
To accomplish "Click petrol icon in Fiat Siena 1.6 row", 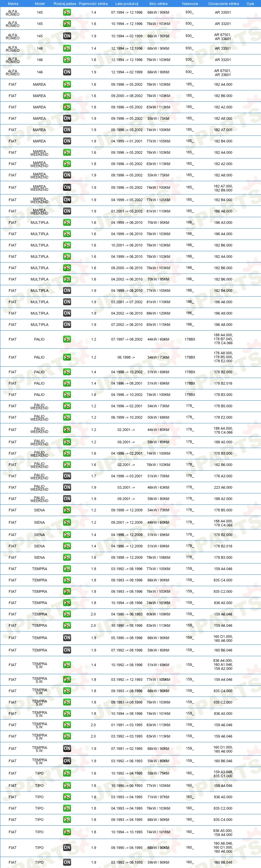I will point(67,558).
